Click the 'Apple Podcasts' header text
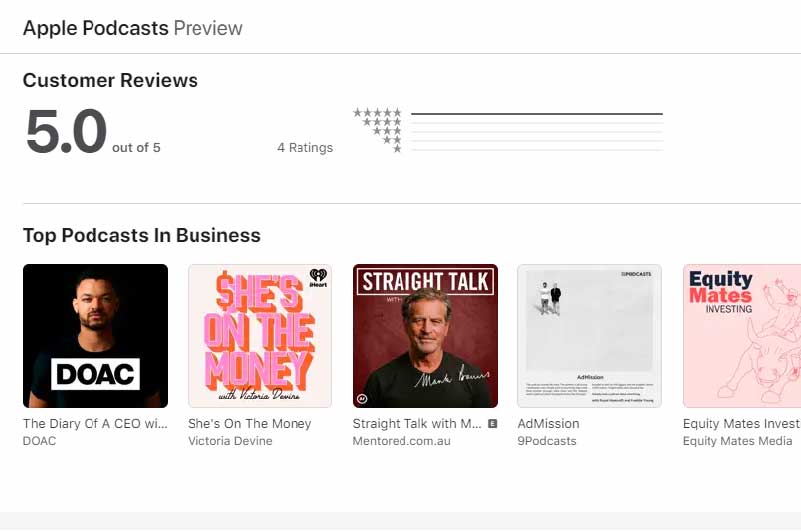 96,28
